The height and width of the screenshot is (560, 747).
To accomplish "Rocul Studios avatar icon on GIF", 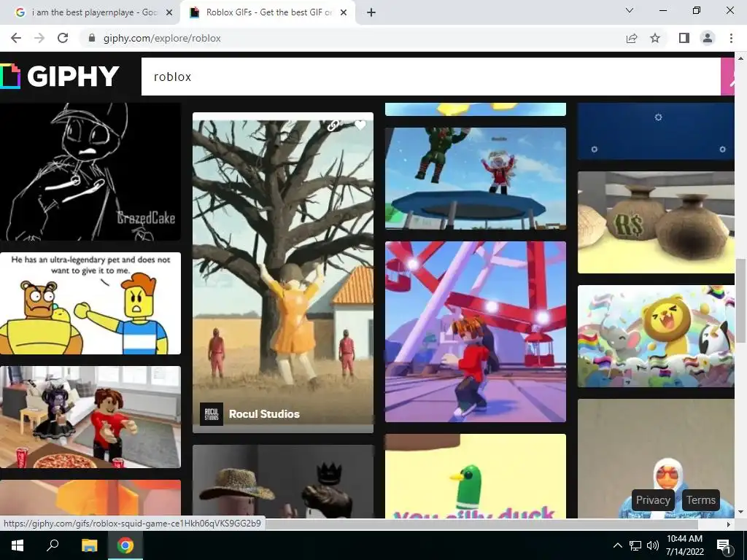I will (211, 414).
